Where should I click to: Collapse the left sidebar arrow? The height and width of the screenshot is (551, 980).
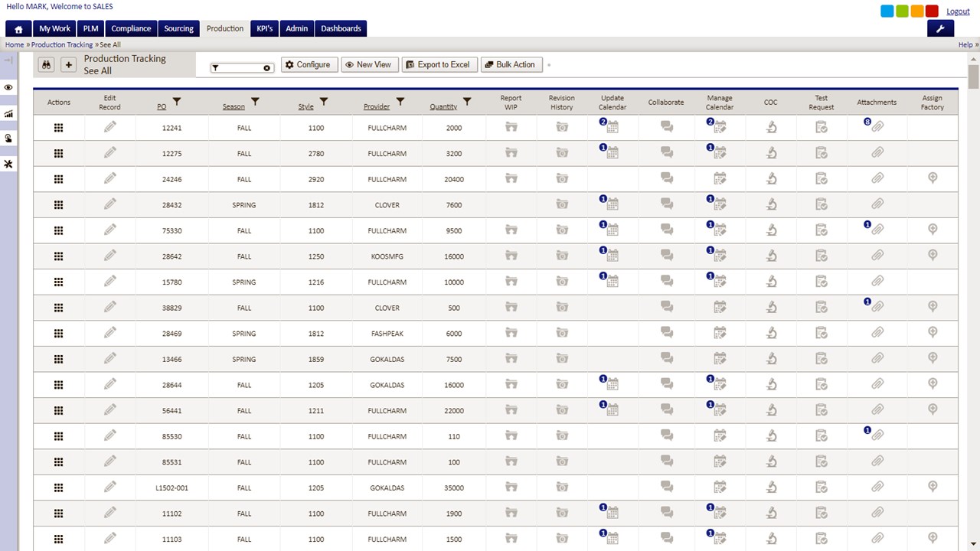[8, 60]
